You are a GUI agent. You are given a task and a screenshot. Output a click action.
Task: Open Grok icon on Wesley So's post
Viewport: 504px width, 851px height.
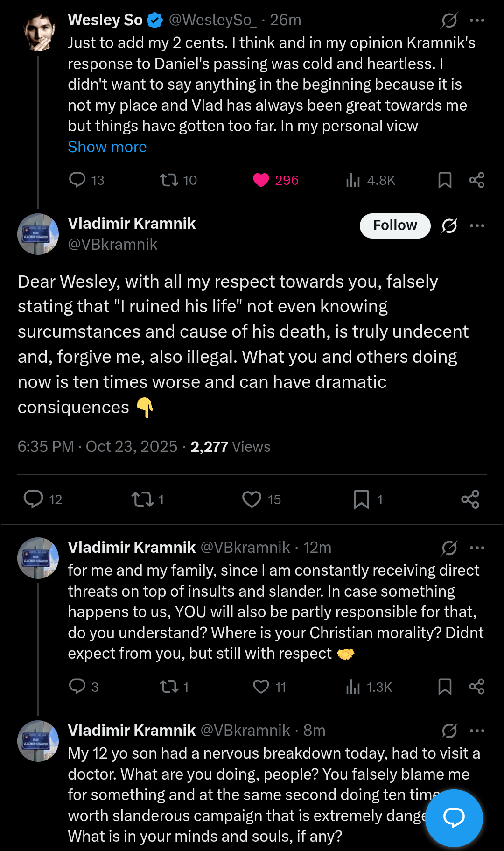click(x=449, y=20)
